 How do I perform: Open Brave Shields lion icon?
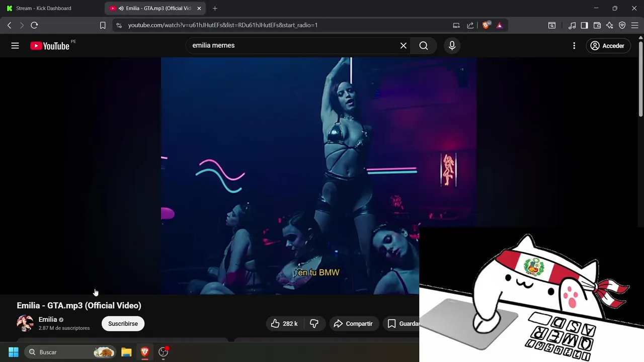pyautogui.click(x=486, y=25)
